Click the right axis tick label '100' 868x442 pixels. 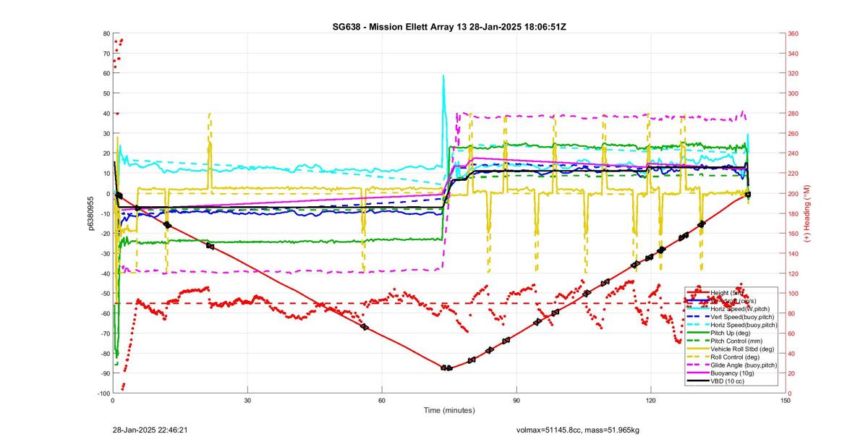point(793,293)
